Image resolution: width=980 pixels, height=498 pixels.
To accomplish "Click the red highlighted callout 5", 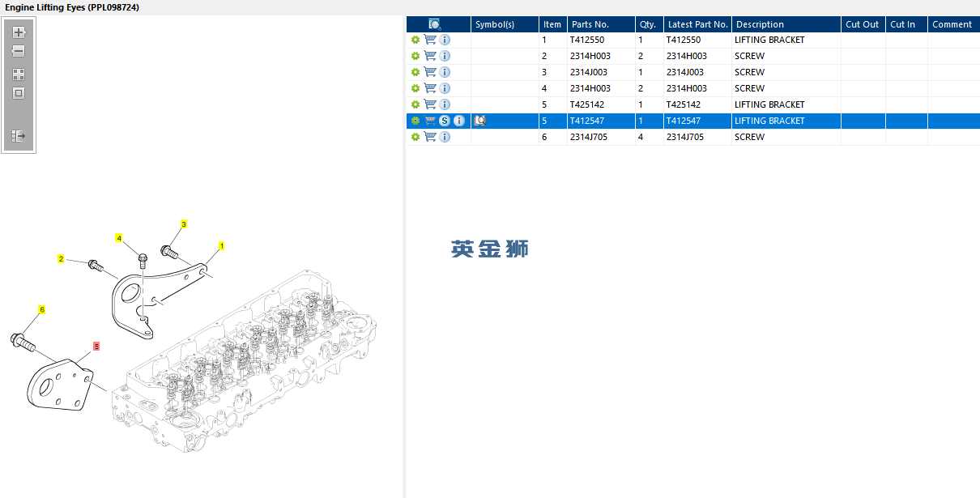I will tap(96, 346).
